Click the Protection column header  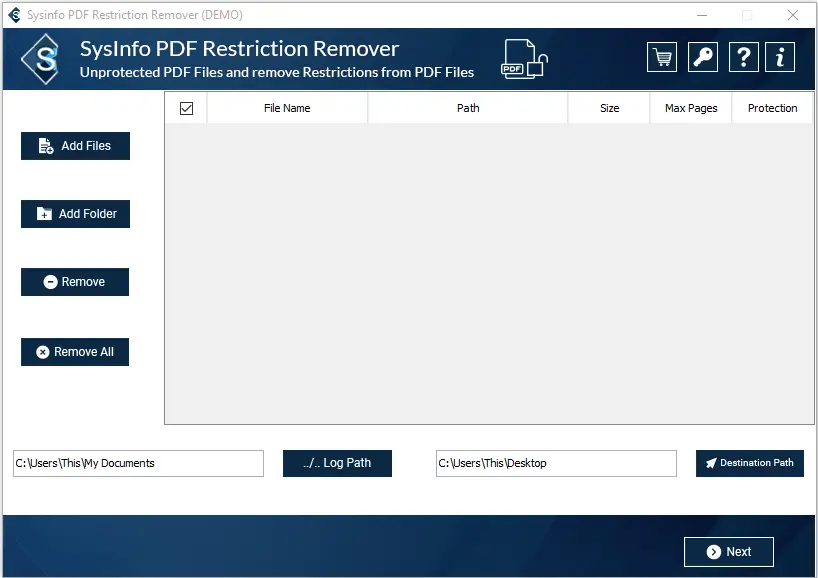772,107
